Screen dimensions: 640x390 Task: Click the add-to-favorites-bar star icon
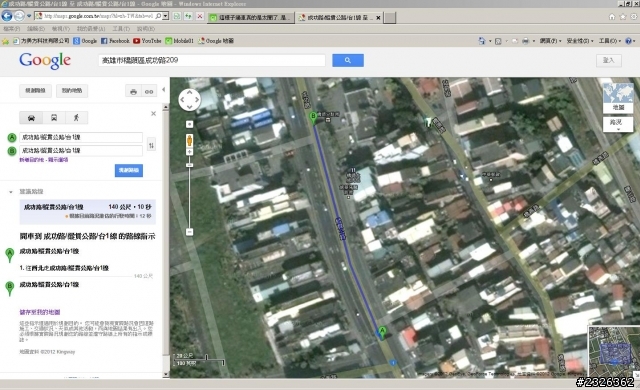click(x=5, y=41)
